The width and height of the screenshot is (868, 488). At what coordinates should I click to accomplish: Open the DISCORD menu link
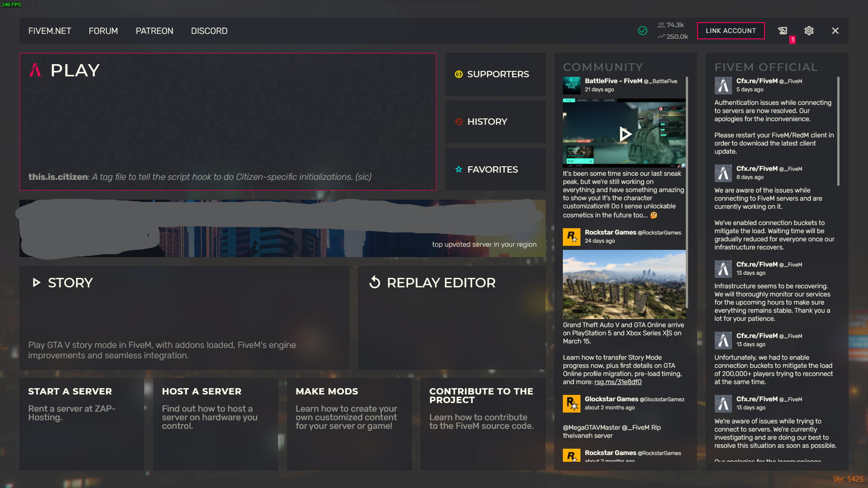click(209, 31)
